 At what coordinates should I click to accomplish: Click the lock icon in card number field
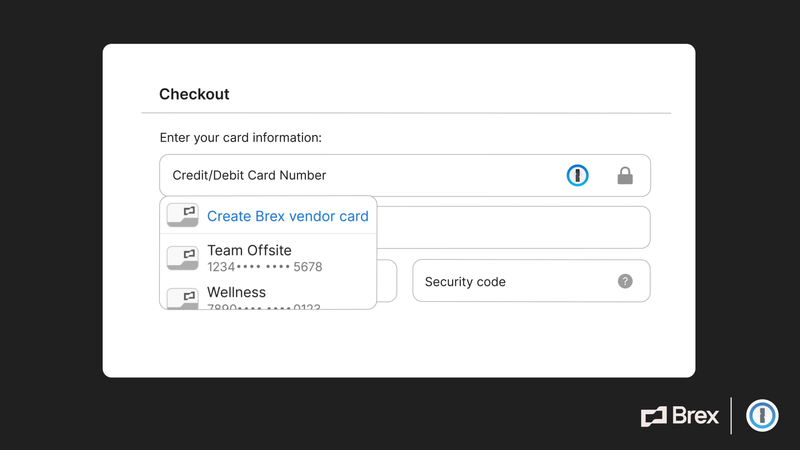(x=625, y=176)
